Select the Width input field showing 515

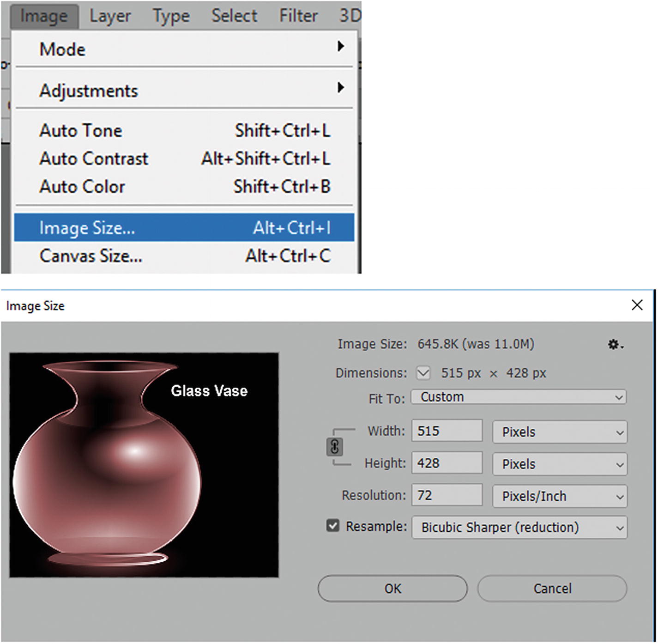tap(446, 430)
